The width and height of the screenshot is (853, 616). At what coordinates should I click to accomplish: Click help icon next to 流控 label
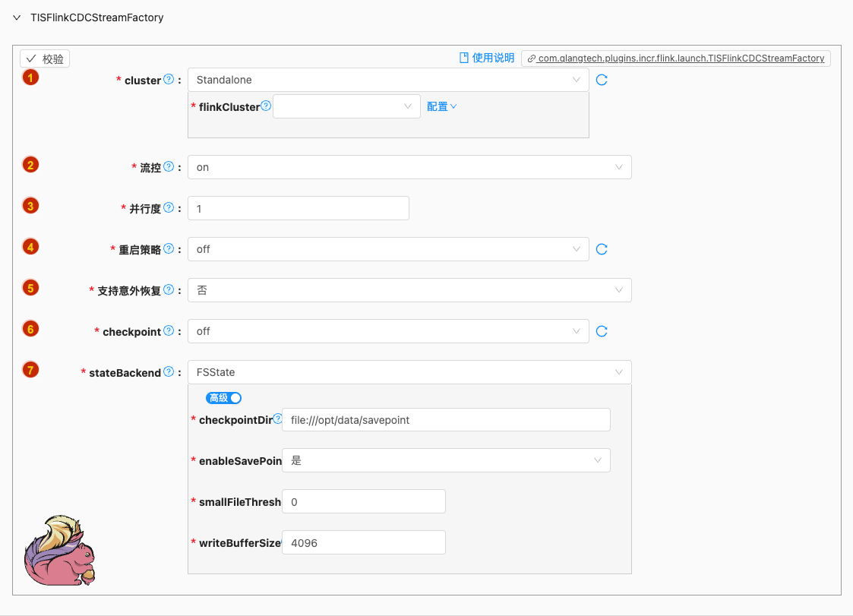pos(169,167)
